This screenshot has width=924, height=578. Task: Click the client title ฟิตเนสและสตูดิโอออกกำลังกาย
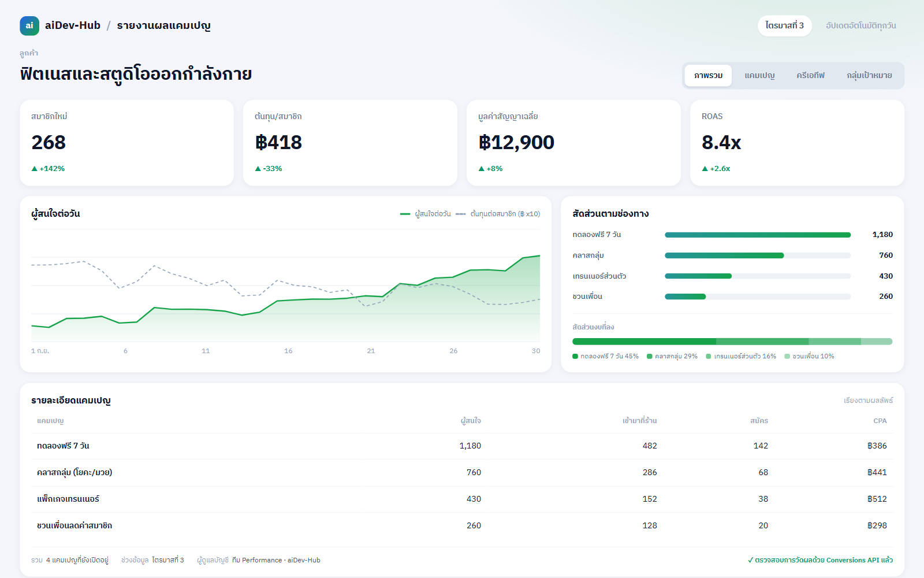coord(136,75)
